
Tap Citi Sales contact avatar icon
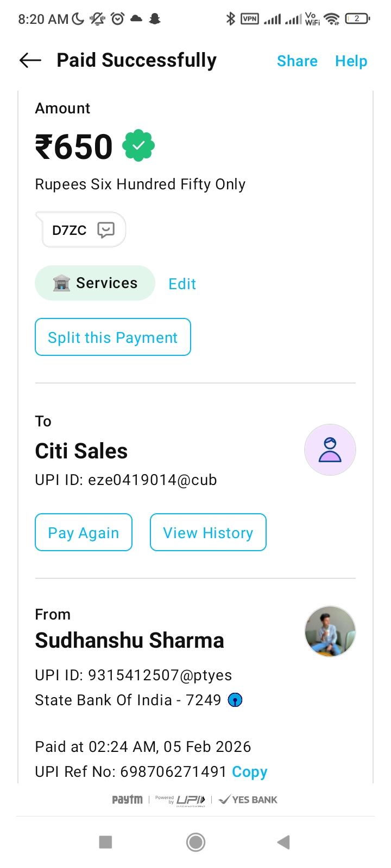pos(330,450)
